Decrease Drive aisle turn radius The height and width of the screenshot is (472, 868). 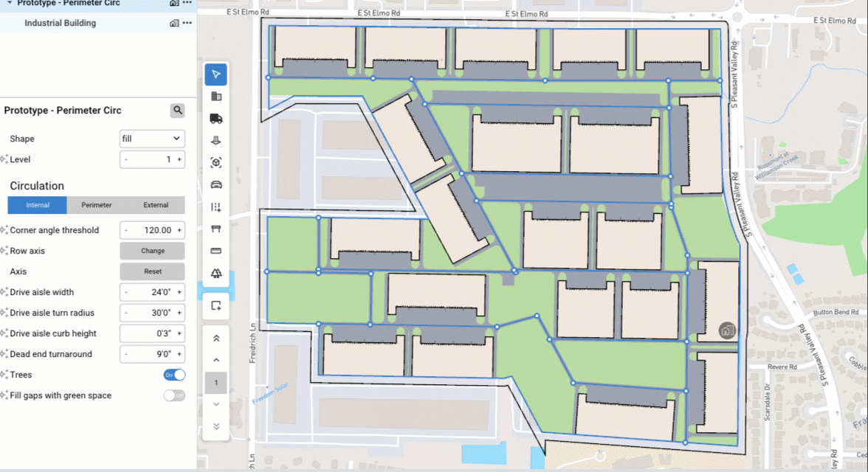coord(126,313)
